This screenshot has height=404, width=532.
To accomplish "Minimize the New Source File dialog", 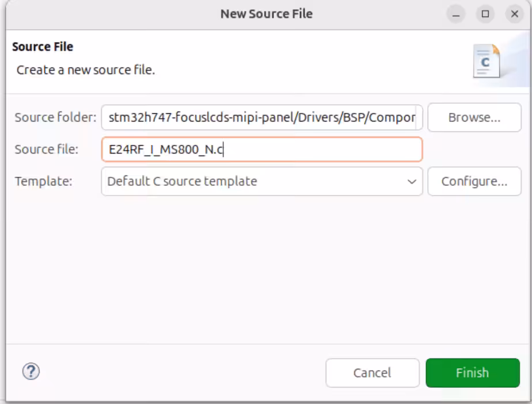I will point(457,14).
